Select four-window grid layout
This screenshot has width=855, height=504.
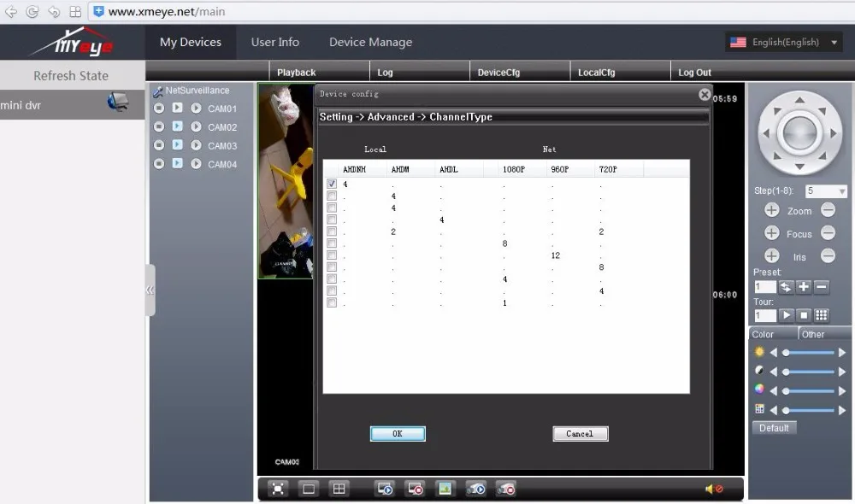[x=339, y=489]
